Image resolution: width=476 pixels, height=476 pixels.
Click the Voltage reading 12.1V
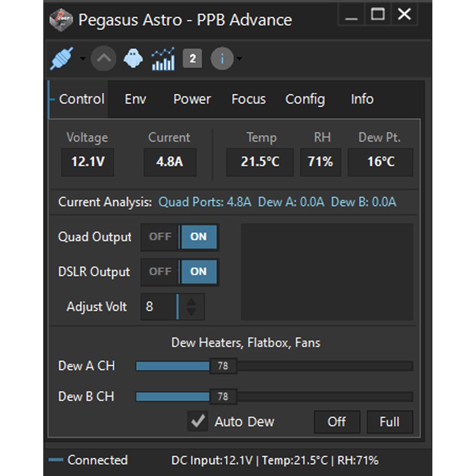[x=88, y=162]
